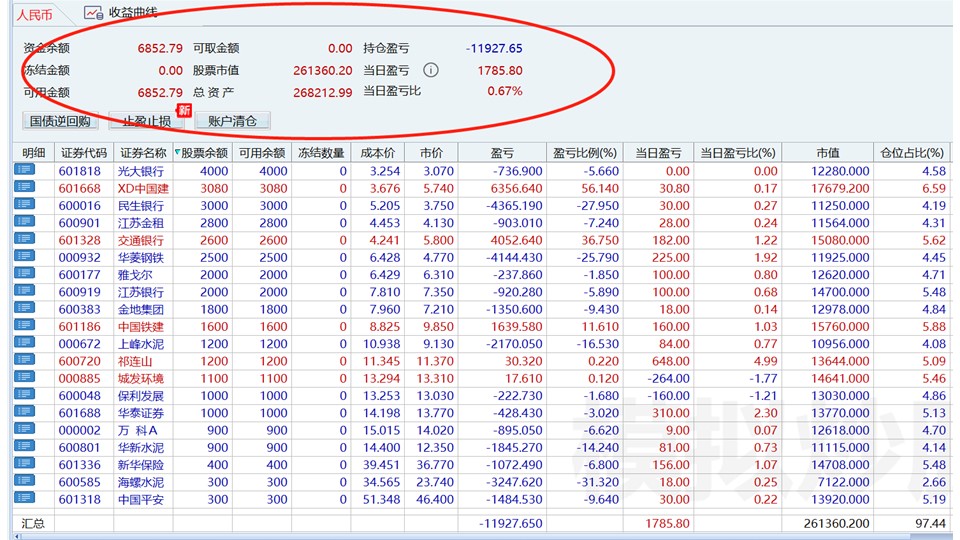The height and width of the screenshot is (540, 960).
Task: Click the info icon beside 当日盈亏
Action: click(x=431, y=70)
